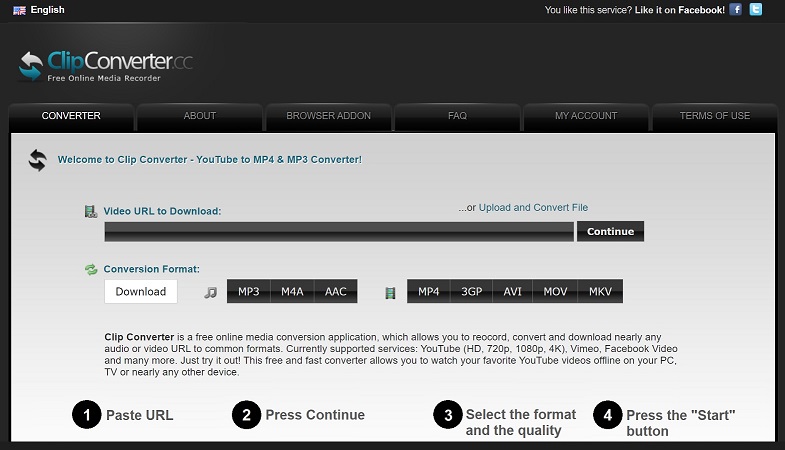Choose MKV video format
Screen dimensions: 785x450
[600, 292]
